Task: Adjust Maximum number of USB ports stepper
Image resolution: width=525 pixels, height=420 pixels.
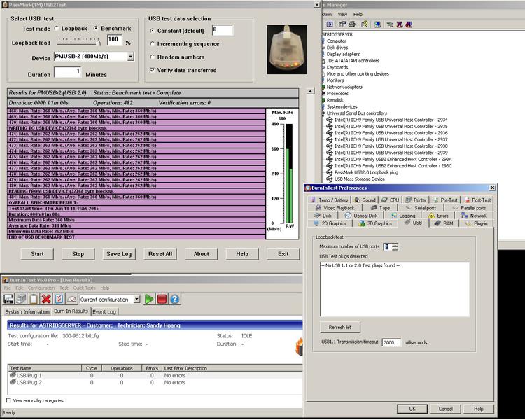Action: [x=395, y=247]
